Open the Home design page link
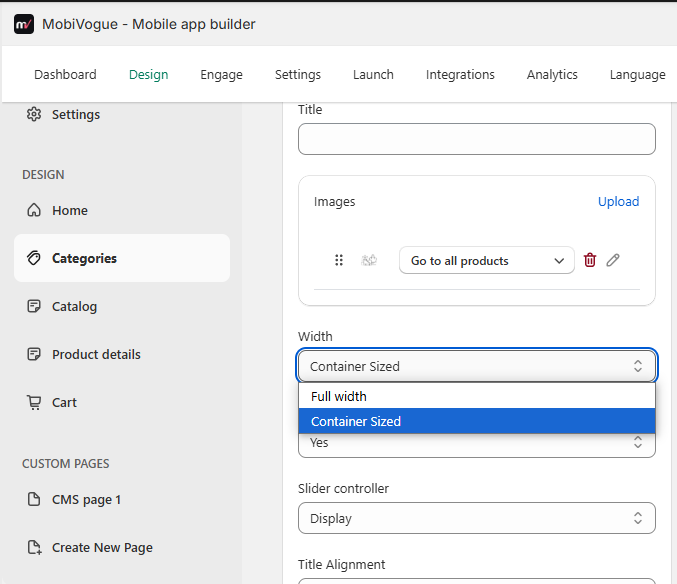The width and height of the screenshot is (677, 584). tap(70, 210)
